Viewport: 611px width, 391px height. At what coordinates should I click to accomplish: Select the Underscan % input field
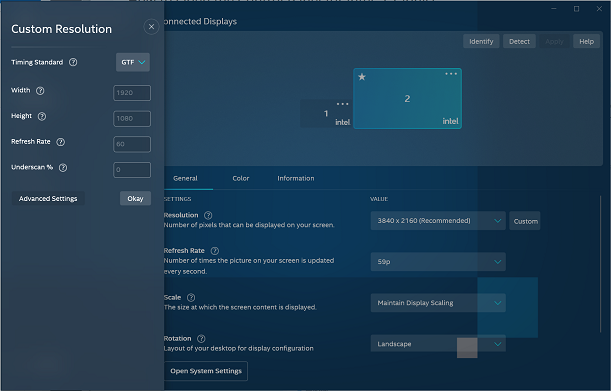(132, 170)
